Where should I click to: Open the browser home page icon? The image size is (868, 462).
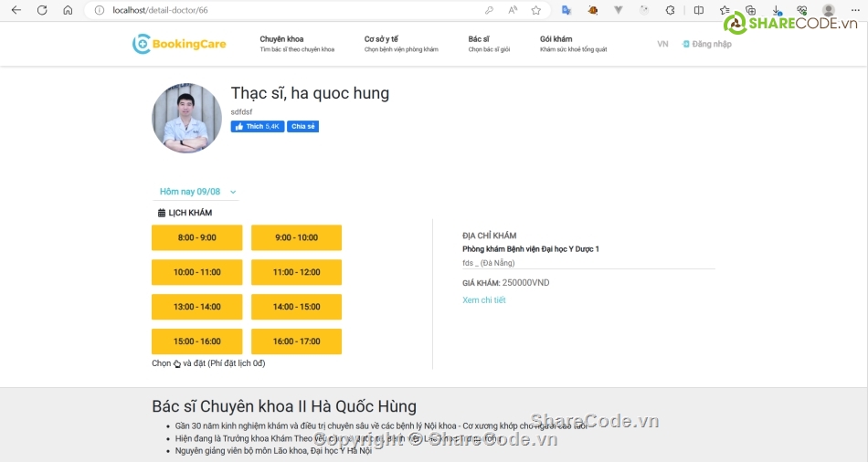[68, 10]
